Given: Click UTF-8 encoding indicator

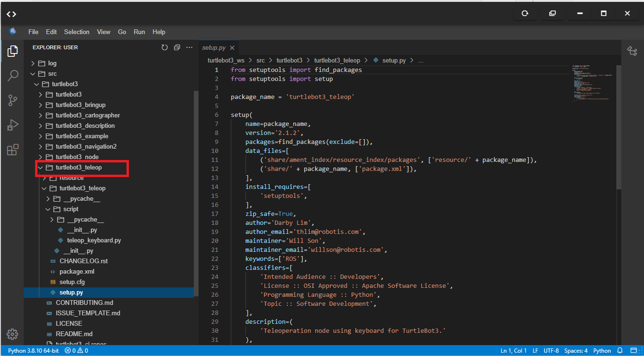Looking at the screenshot, I should pyautogui.click(x=551, y=351).
